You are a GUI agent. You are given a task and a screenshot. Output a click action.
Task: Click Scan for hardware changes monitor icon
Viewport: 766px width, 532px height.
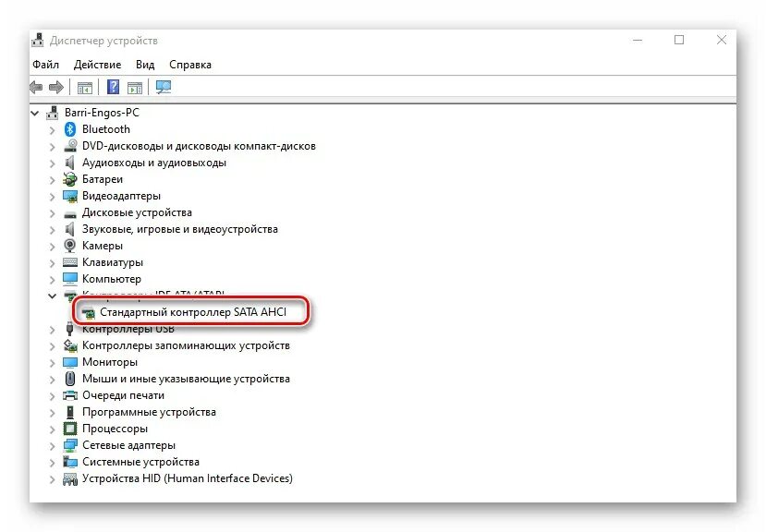pyautogui.click(x=164, y=88)
